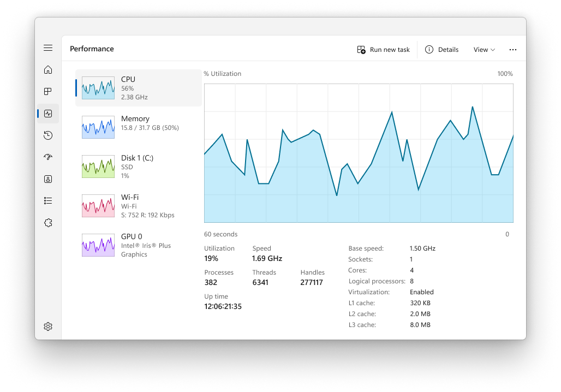Open the Details list icon
Image resolution: width=561 pixels, height=392 pixels.
[x=48, y=200]
